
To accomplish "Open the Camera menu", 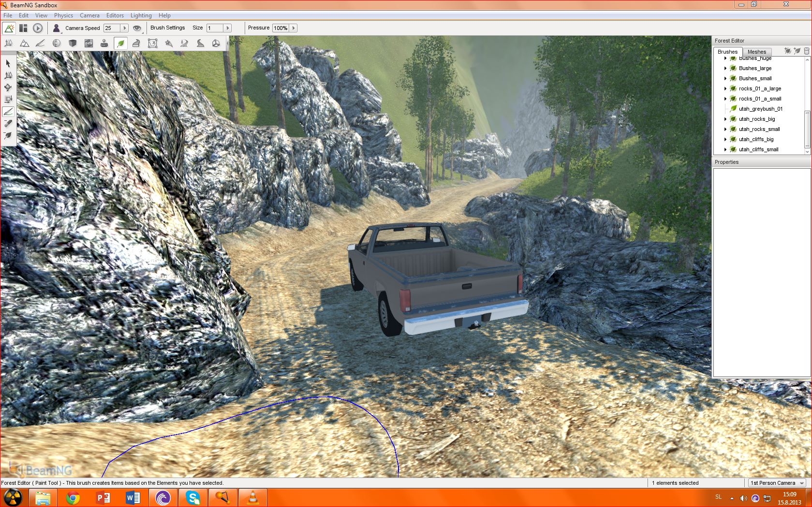I will pyautogui.click(x=89, y=15).
